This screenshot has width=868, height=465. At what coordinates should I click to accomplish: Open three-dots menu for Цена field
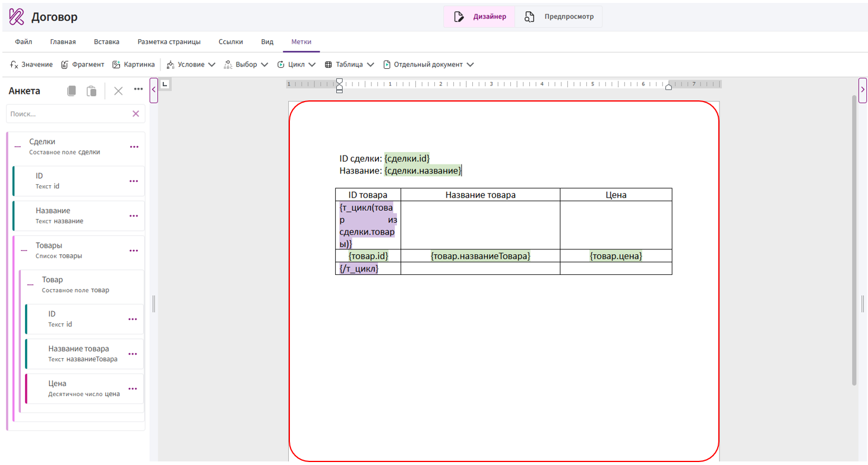click(132, 389)
